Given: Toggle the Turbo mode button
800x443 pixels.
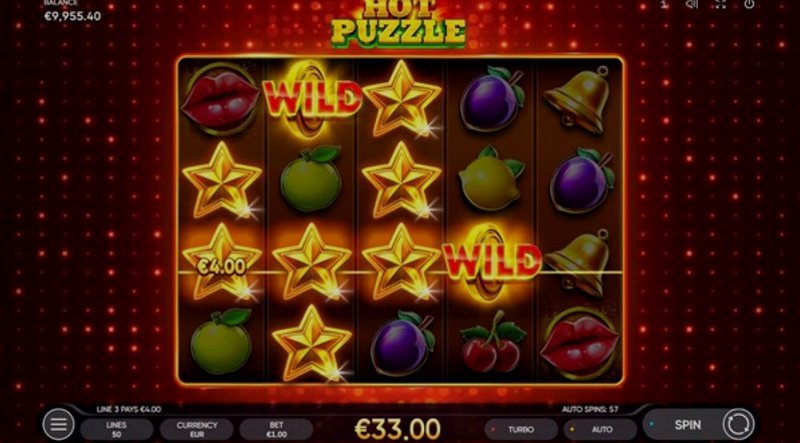Looking at the screenshot, I should coord(520,429).
